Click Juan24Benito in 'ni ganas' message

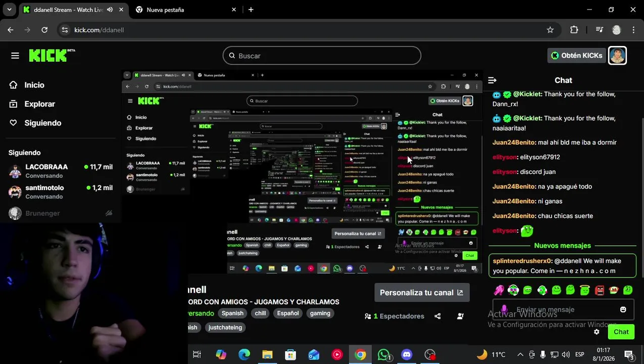coord(514,201)
